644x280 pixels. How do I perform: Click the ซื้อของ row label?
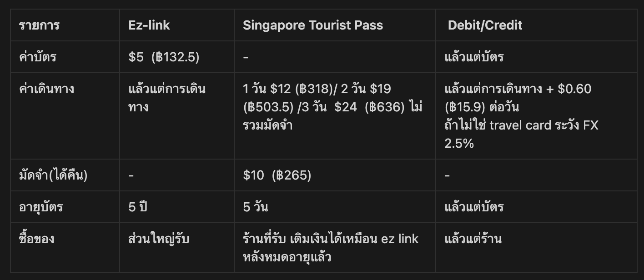pyautogui.click(x=37, y=239)
